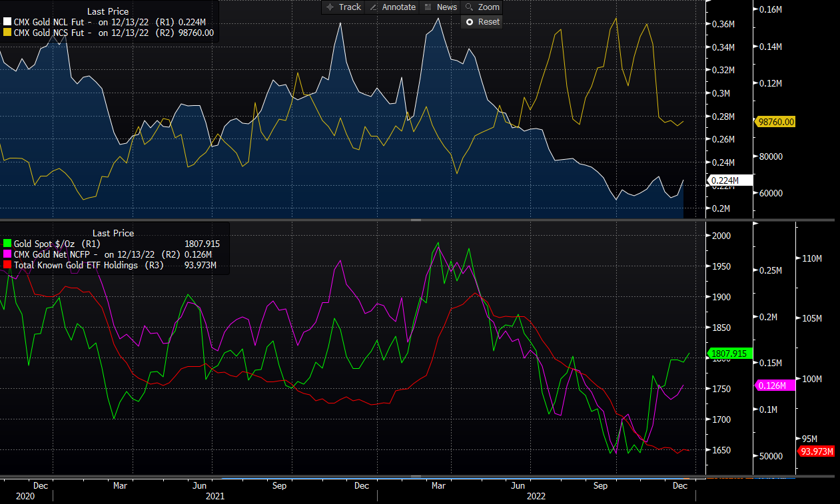
Task: Click the Zoom magnifier icon
Action: pos(469,7)
